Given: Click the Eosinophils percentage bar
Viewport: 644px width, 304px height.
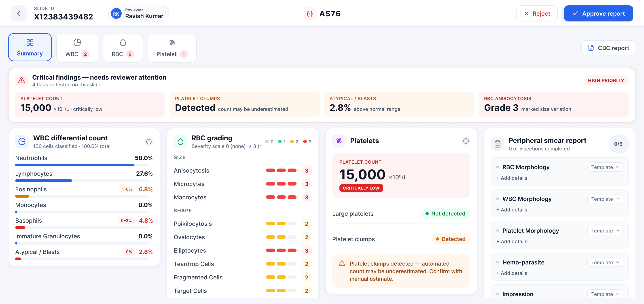Looking at the screenshot, I should pos(82,196).
